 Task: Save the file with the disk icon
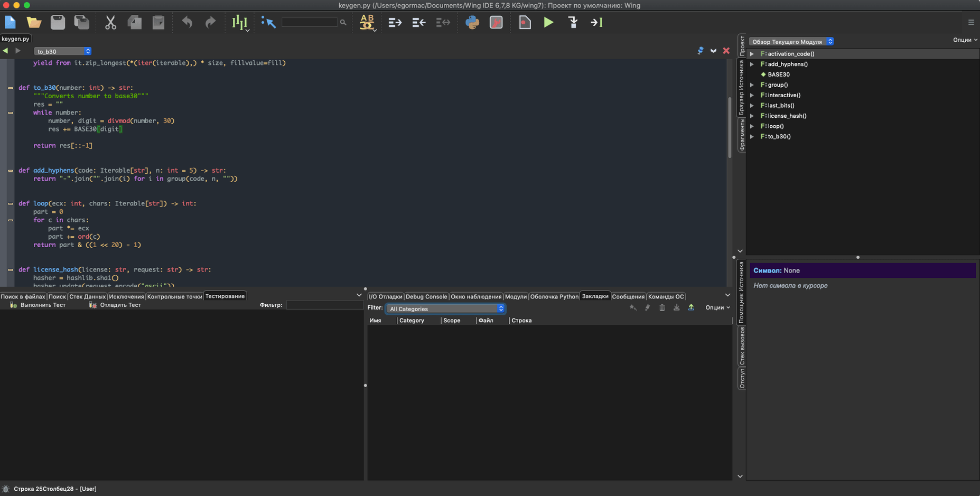tap(58, 22)
